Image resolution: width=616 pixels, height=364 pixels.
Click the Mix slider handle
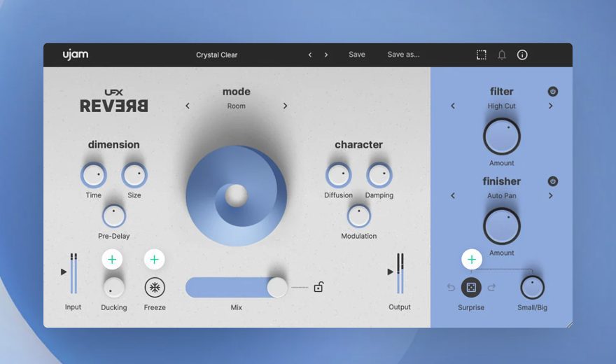277,287
